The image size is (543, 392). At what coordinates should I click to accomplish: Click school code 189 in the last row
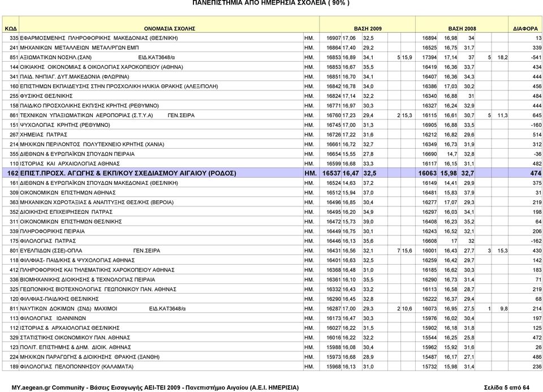pyautogui.click(x=14, y=368)
